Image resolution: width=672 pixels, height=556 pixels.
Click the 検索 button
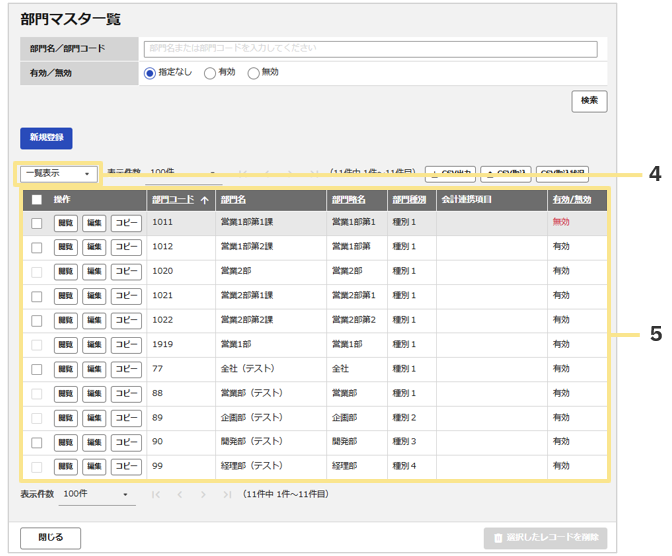click(x=589, y=101)
